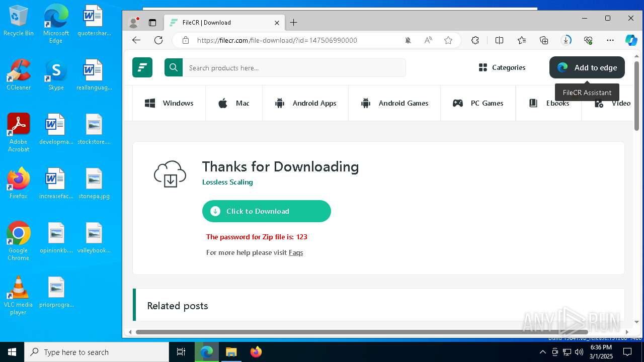Select the Google Chrome desktop shortcut

[x=19, y=241]
